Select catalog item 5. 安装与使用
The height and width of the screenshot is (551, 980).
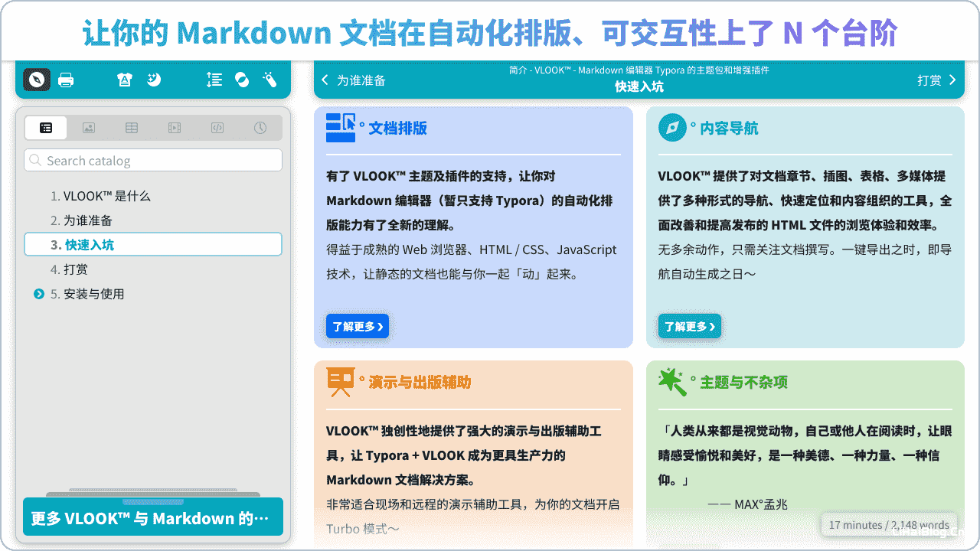click(153, 294)
